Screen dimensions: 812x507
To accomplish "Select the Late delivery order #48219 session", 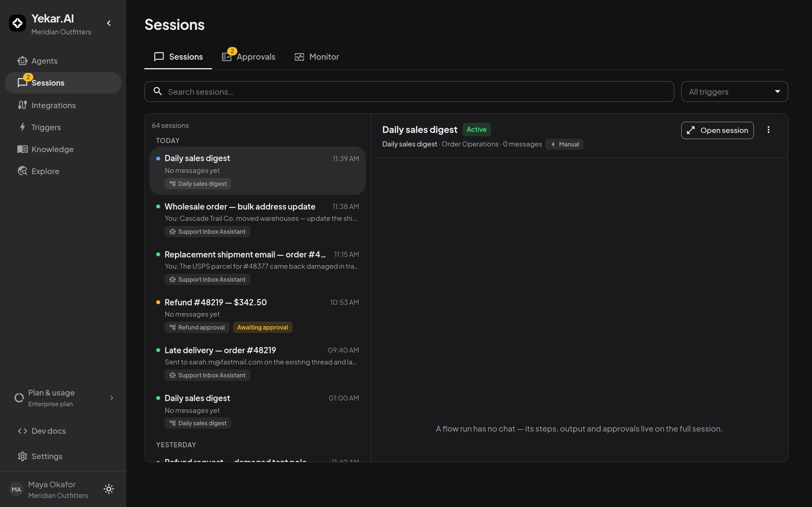I will (x=258, y=363).
